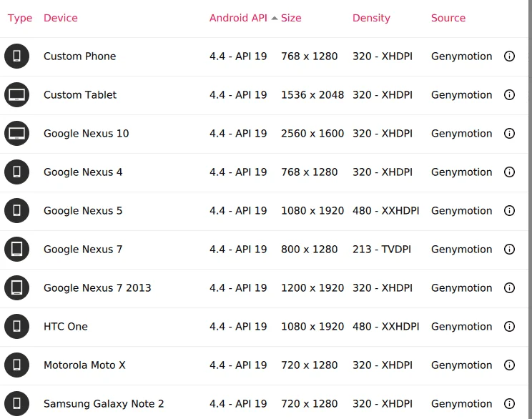Click Custom Phone's 4.4 - API 19 cell
Screen dimensions: 532x419
238,56
